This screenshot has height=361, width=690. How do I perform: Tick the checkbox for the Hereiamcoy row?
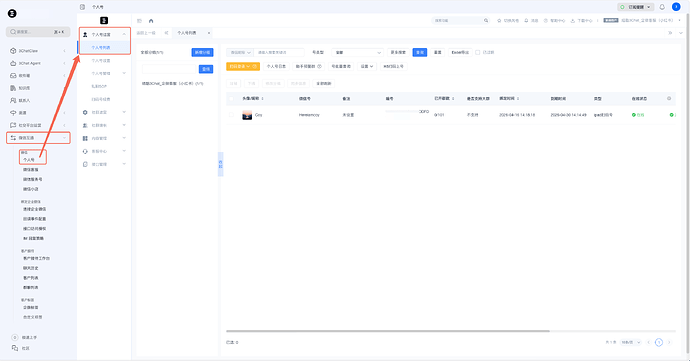point(231,114)
